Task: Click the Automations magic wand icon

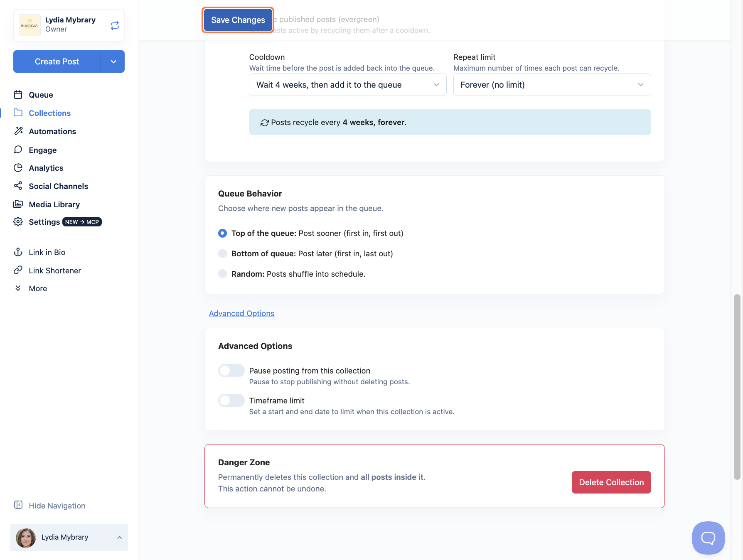Action: point(18,131)
